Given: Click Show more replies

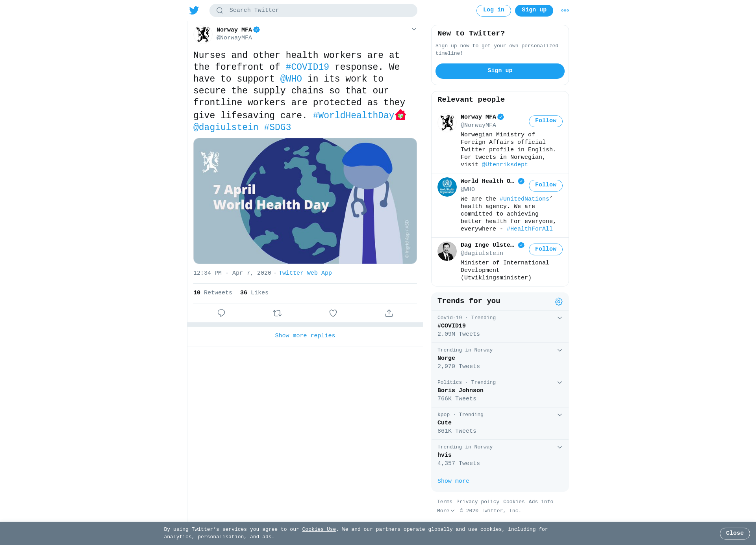Looking at the screenshot, I should 305,336.
